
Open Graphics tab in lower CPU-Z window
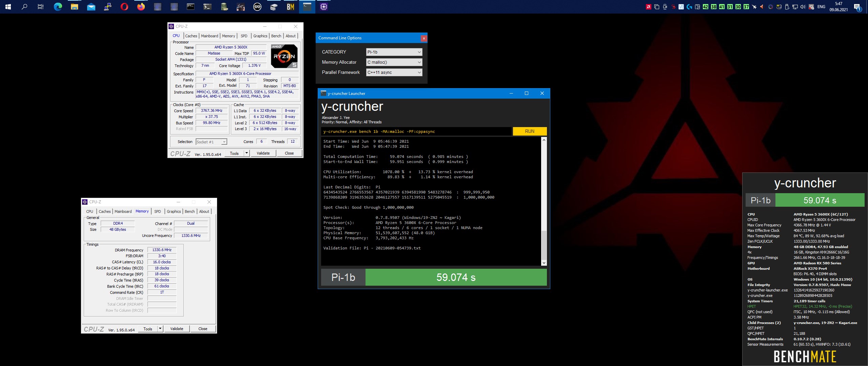(x=174, y=211)
